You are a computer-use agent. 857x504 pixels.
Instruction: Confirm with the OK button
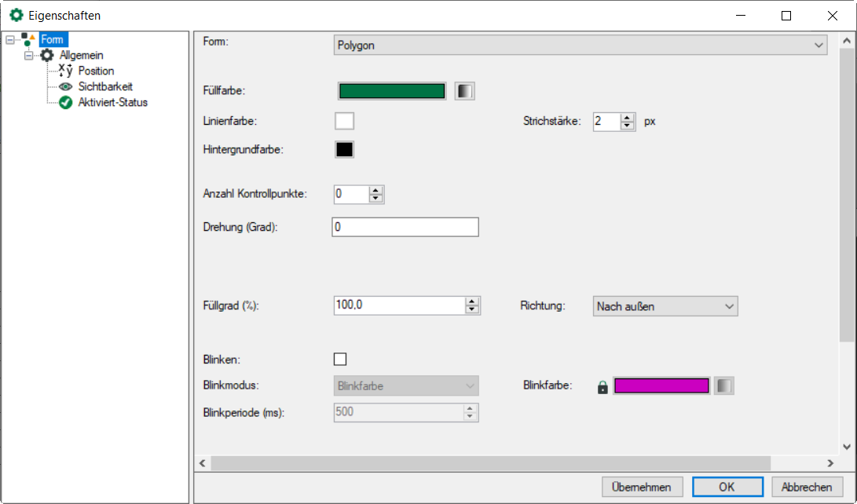click(727, 487)
